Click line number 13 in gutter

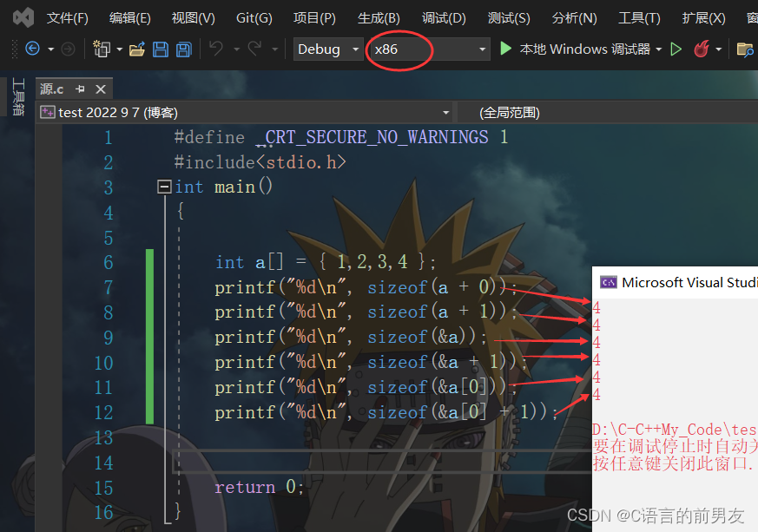(x=103, y=437)
